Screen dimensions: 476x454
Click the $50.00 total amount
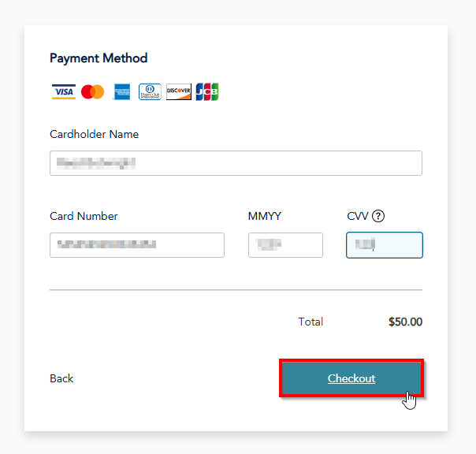[x=405, y=322]
